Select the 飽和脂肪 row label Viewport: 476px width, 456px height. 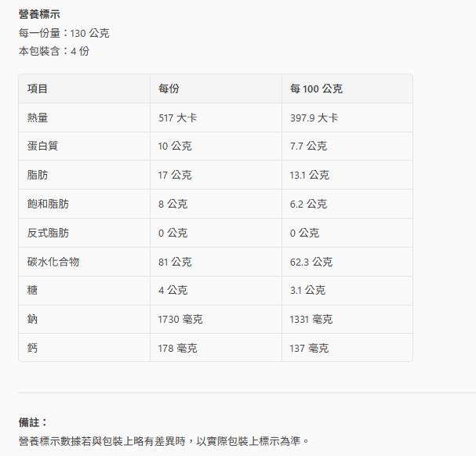[48, 204]
